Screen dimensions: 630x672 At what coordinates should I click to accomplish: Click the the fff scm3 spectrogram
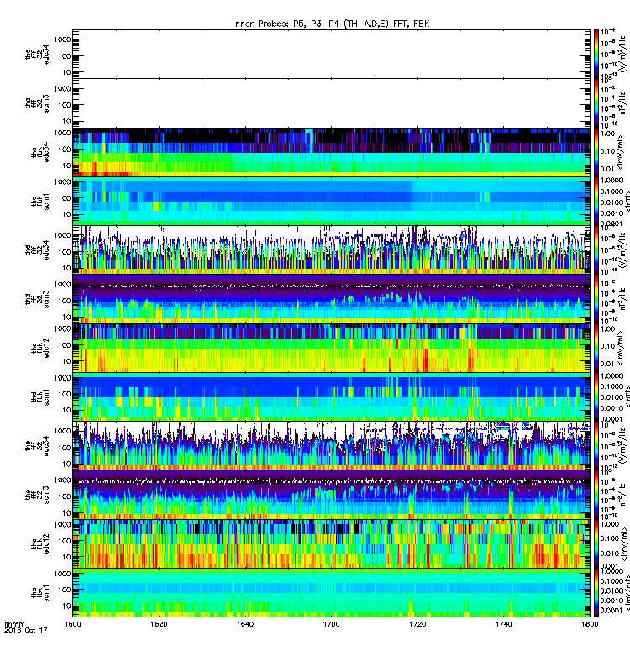(331, 495)
